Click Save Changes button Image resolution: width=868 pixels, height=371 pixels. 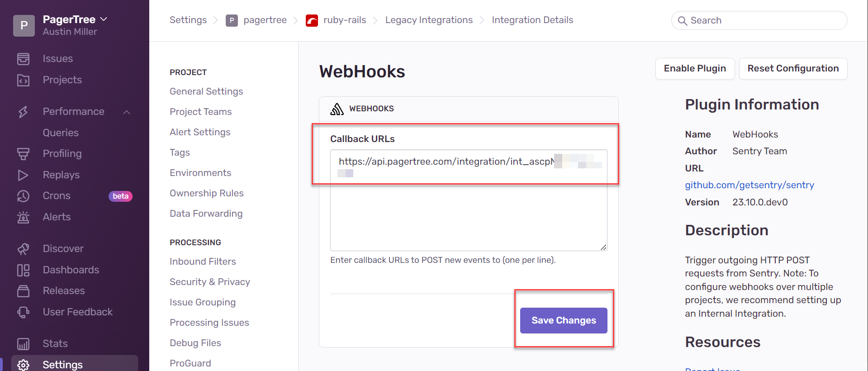564,320
